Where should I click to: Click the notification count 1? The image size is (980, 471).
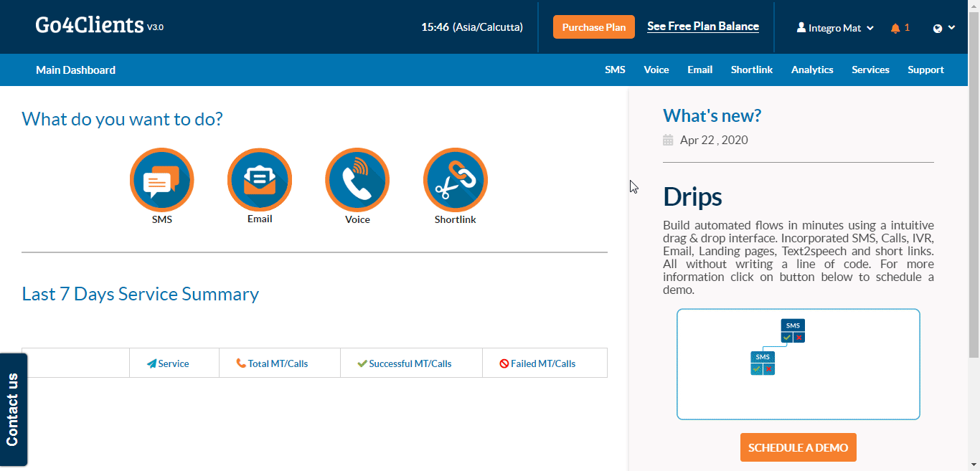[907, 28]
